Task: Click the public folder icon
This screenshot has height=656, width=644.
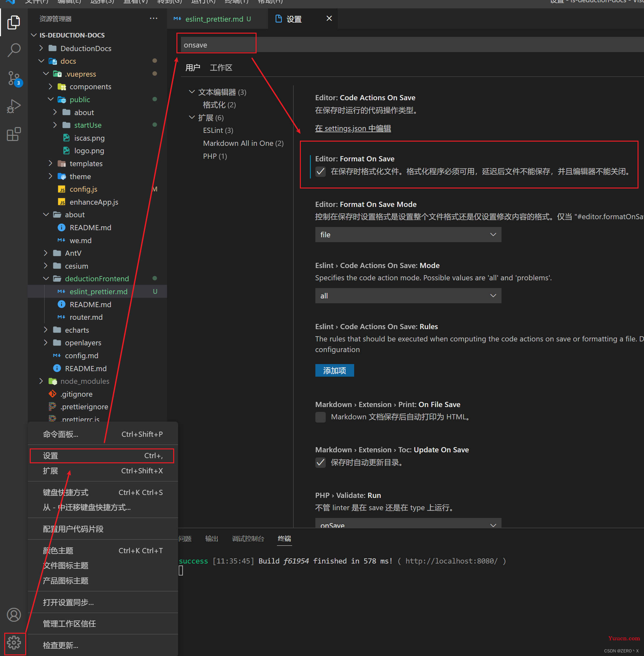Action: (x=62, y=100)
